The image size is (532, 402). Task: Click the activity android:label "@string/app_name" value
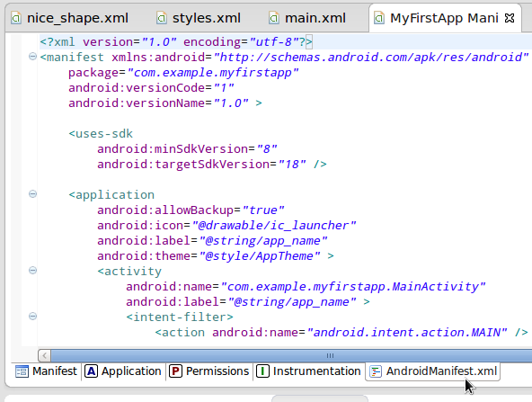pyautogui.click(x=292, y=302)
